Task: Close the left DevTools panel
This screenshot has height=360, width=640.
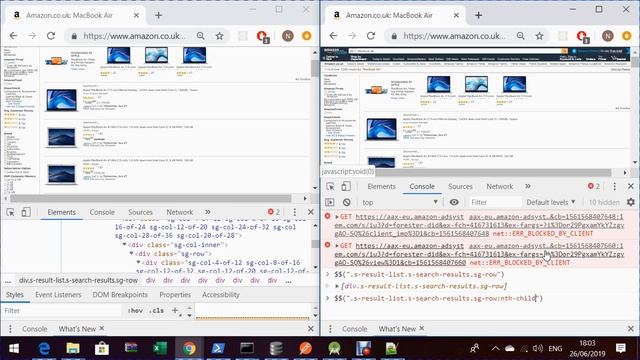Action: click(311, 212)
